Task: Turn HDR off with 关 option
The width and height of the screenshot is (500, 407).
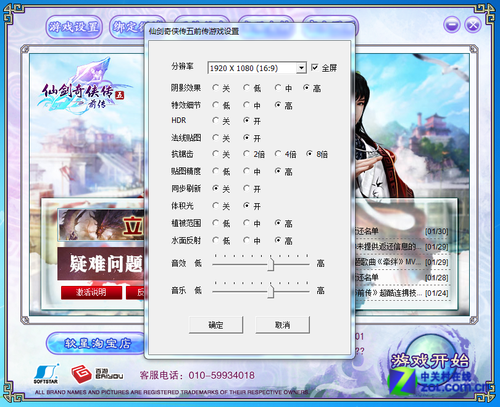Action: click(x=216, y=120)
